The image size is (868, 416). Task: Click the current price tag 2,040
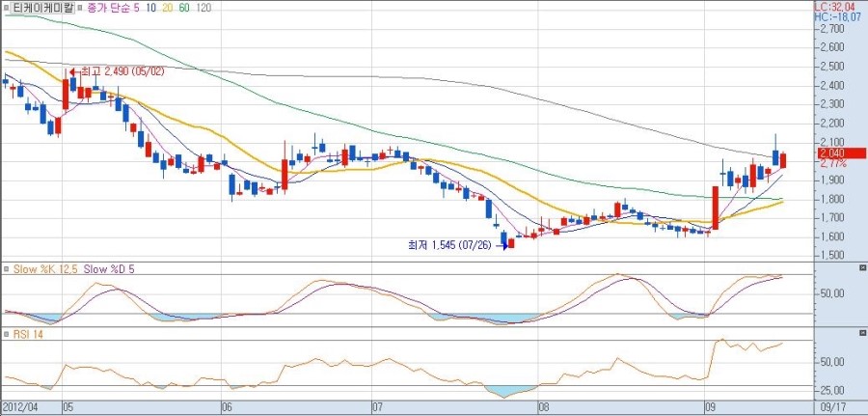coord(840,153)
